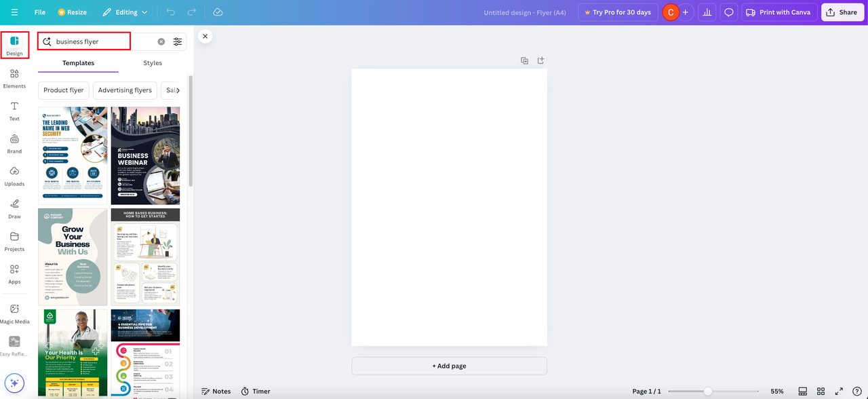
Task: Redo the last action
Action: point(192,12)
